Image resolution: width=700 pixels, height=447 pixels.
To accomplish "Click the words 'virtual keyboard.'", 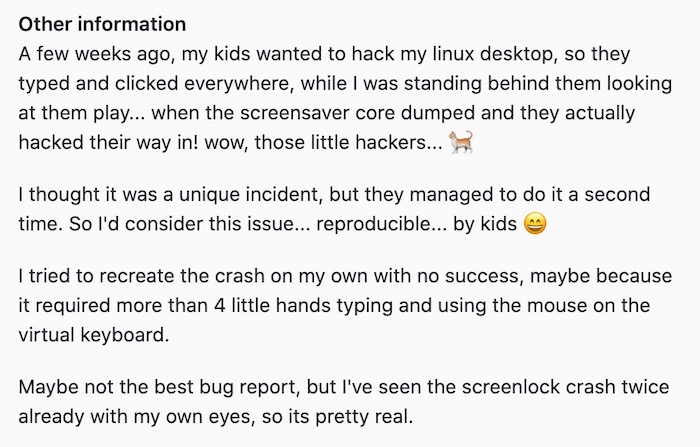I will [94, 335].
